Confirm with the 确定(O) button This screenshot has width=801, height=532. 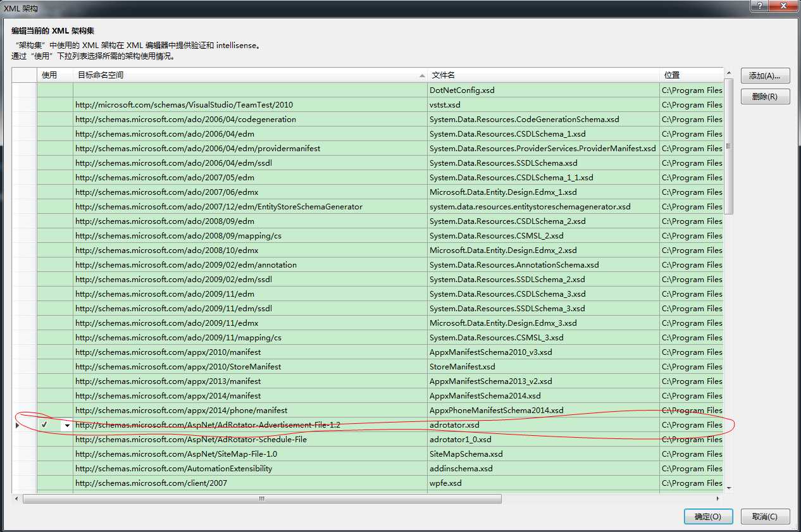(x=708, y=516)
